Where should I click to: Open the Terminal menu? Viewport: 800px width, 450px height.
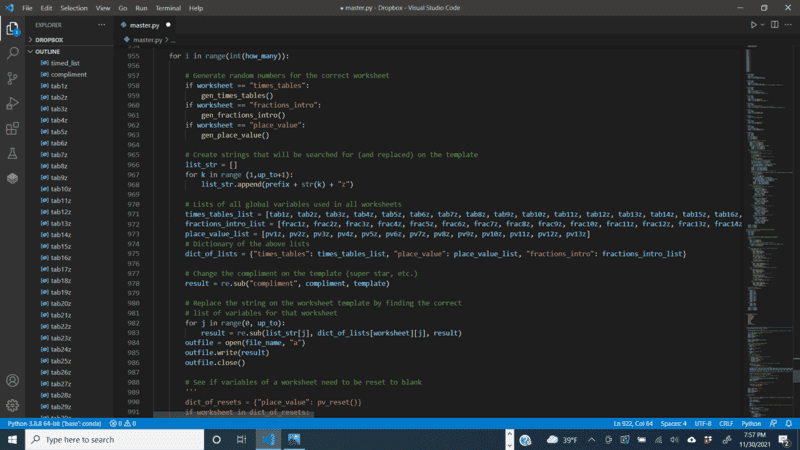point(167,7)
